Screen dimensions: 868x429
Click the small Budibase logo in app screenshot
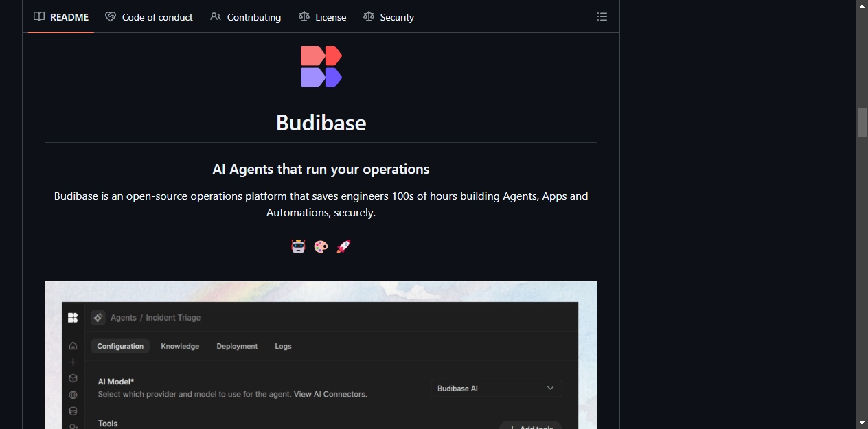click(73, 317)
